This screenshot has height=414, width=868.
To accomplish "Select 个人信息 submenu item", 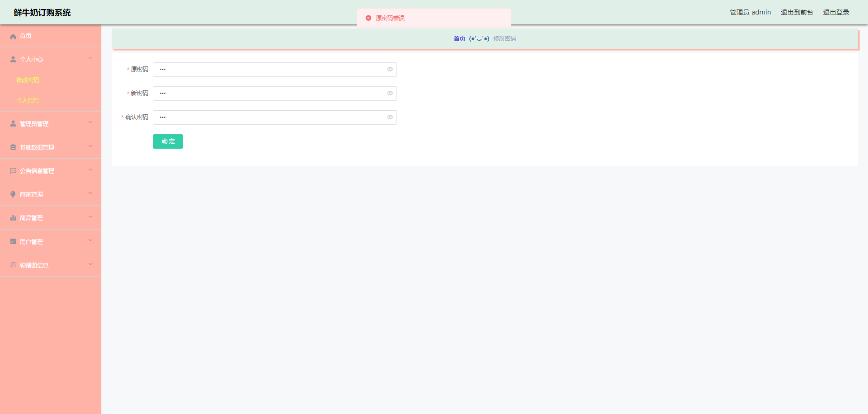I will click(x=28, y=100).
